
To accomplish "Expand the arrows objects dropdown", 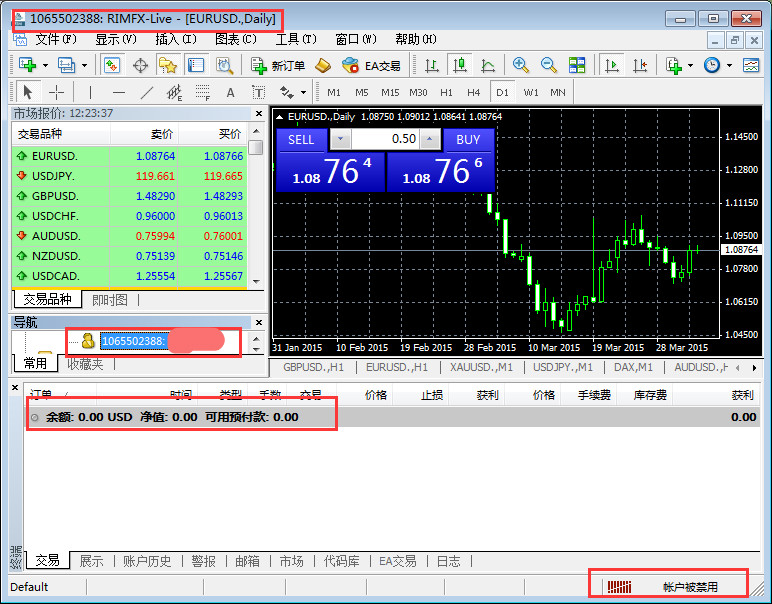I will pos(303,93).
